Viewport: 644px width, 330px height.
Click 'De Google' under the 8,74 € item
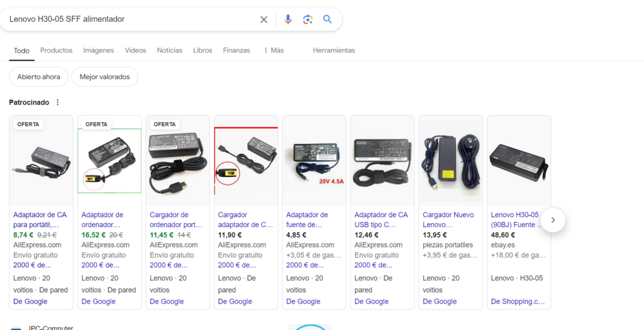pyautogui.click(x=30, y=301)
